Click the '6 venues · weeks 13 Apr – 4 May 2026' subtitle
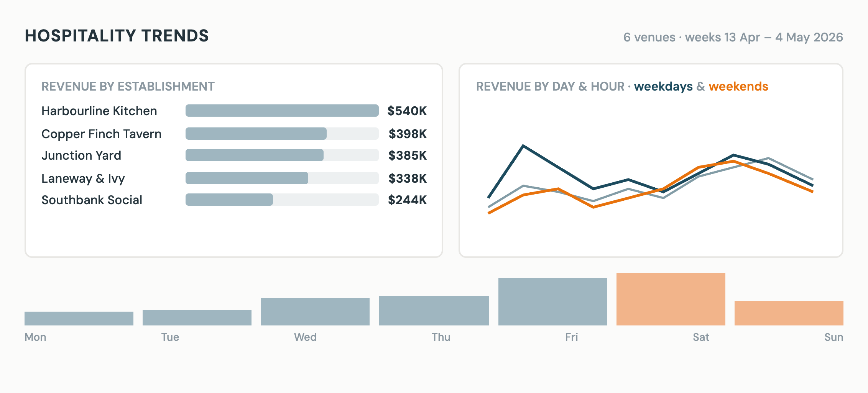Screen dimensions: 868x393 (x=733, y=37)
